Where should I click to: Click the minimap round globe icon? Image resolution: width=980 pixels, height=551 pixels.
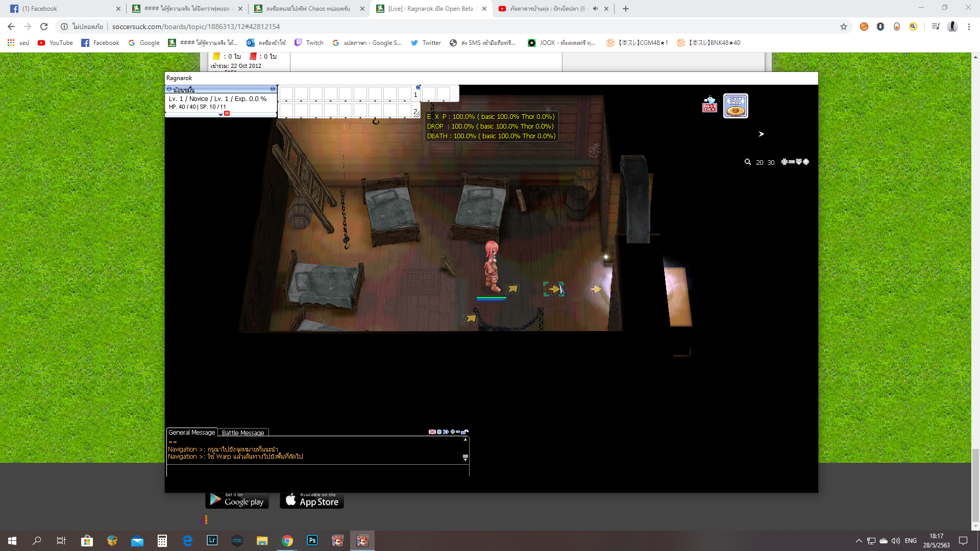806,162
